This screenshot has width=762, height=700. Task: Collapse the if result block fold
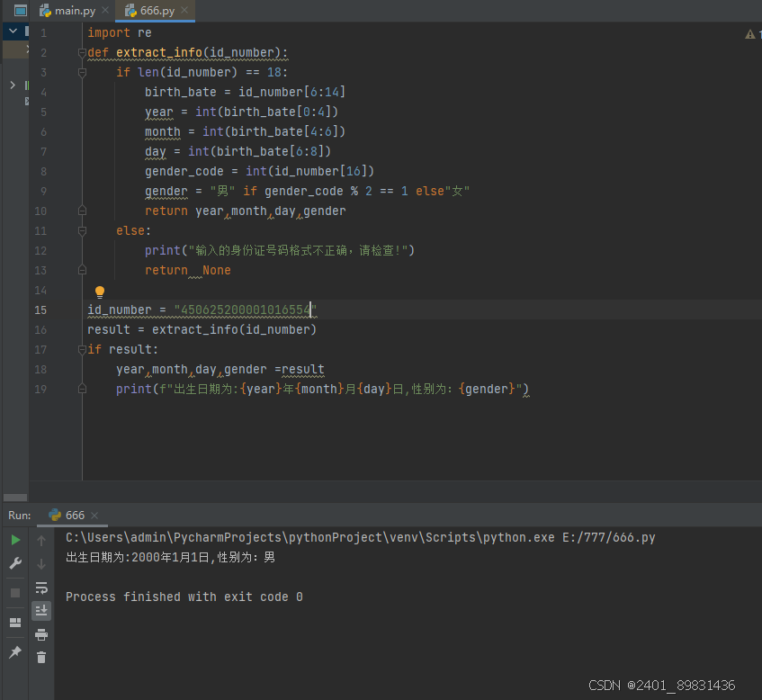82,349
